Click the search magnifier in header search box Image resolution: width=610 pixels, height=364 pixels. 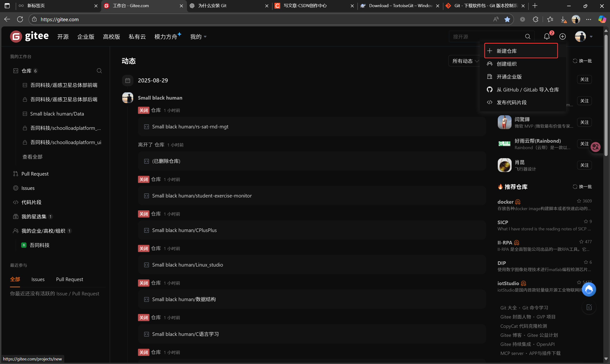(528, 36)
